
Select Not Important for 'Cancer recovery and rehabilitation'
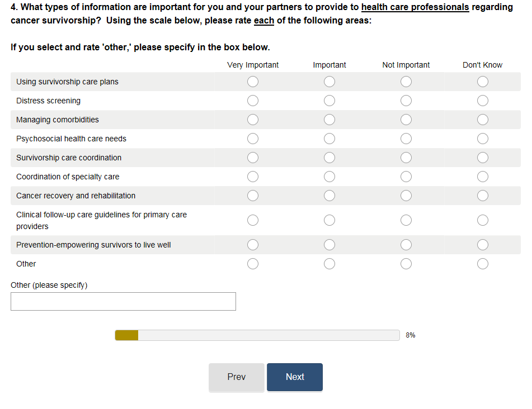(406, 196)
